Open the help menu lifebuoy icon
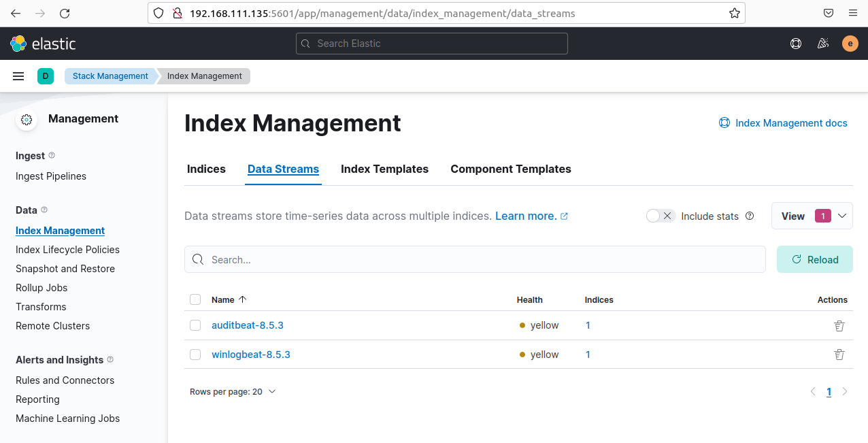 (796, 44)
